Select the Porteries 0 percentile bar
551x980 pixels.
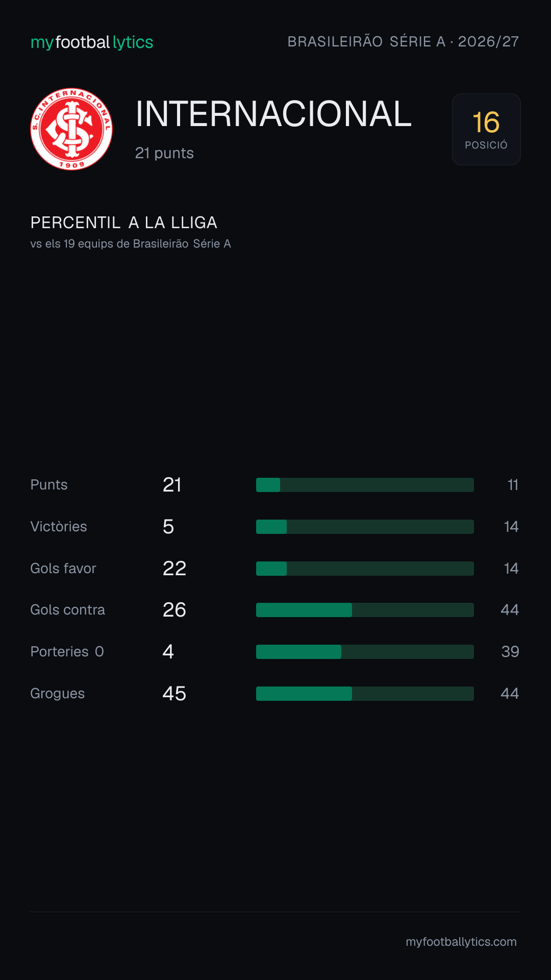click(365, 652)
